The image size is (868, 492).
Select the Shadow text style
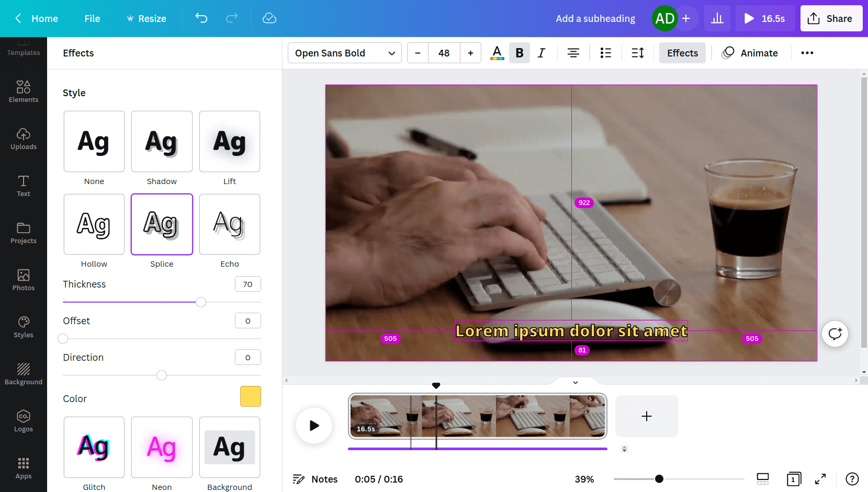coord(162,141)
